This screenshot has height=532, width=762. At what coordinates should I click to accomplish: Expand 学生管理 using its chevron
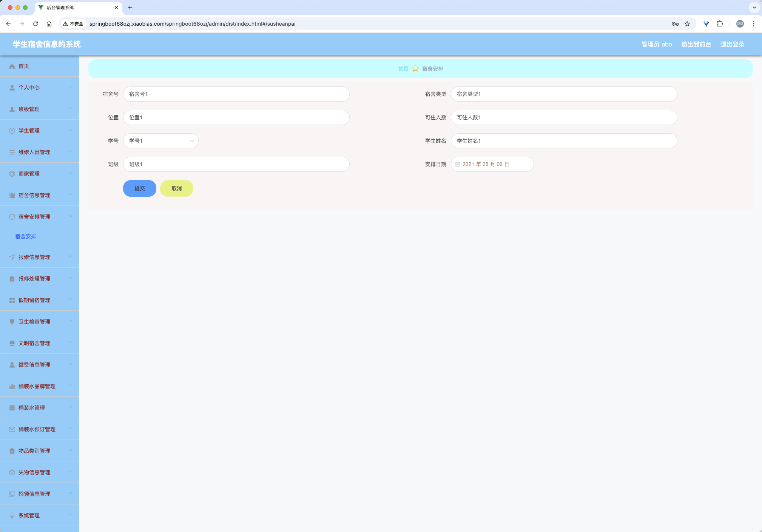coord(70,130)
